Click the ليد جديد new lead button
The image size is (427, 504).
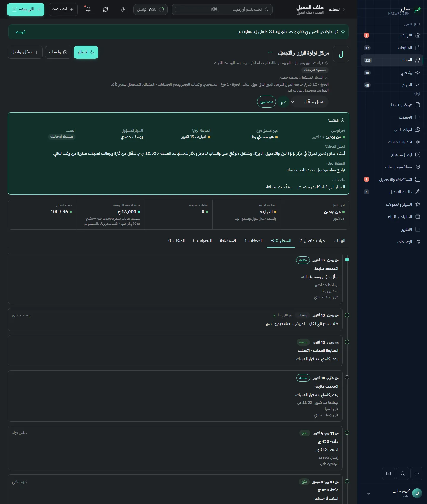click(x=63, y=9)
